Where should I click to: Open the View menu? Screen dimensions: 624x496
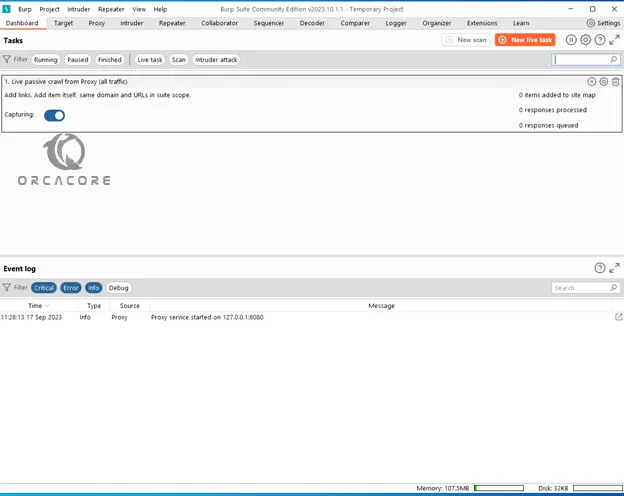tap(139, 9)
